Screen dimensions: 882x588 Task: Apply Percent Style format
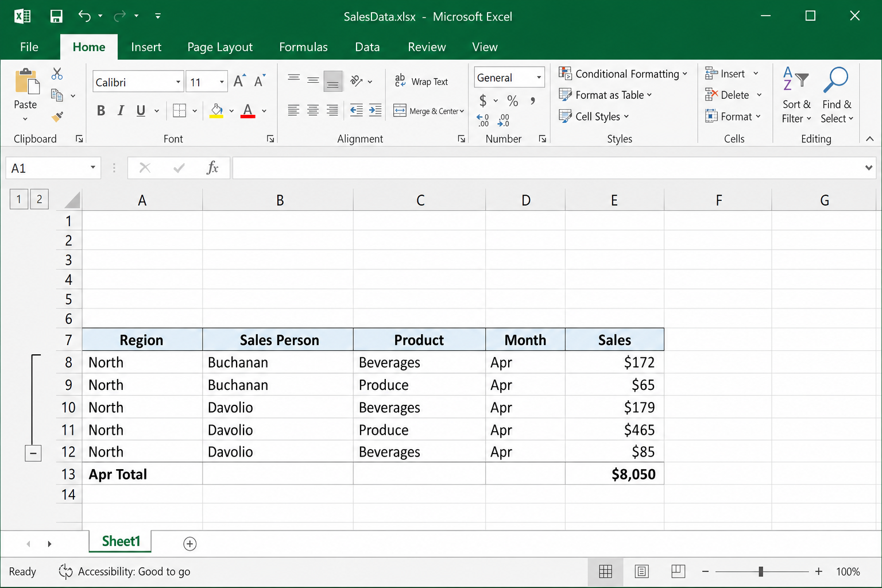coord(513,101)
